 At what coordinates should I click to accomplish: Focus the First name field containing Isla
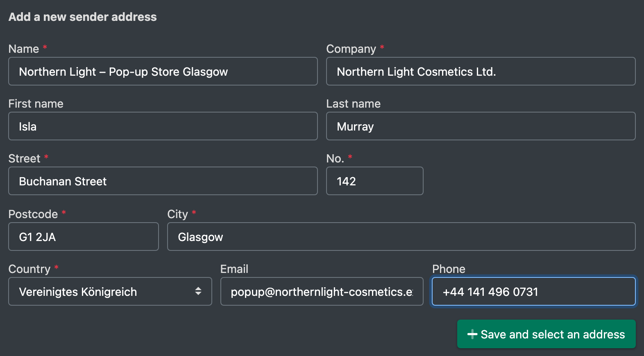[163, 126]
